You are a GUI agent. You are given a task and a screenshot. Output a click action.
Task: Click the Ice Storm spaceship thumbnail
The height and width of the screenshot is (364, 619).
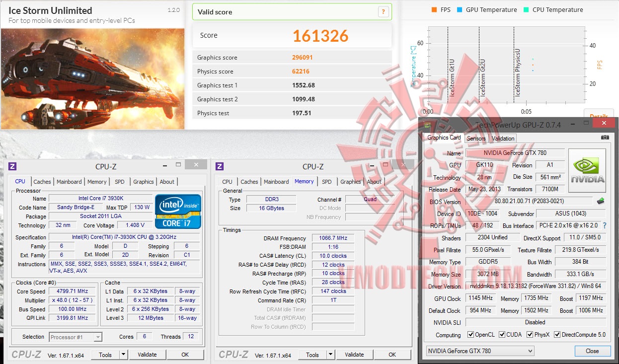92,79
